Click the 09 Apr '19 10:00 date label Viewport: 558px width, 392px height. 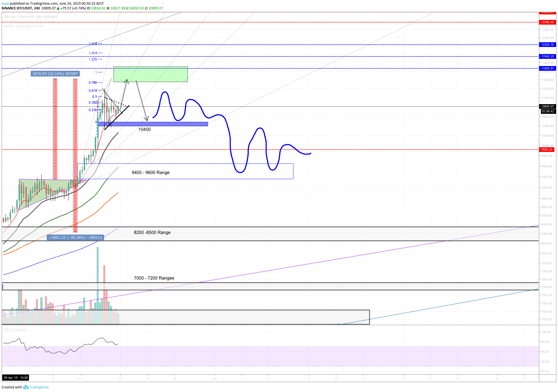click(16, 378)
